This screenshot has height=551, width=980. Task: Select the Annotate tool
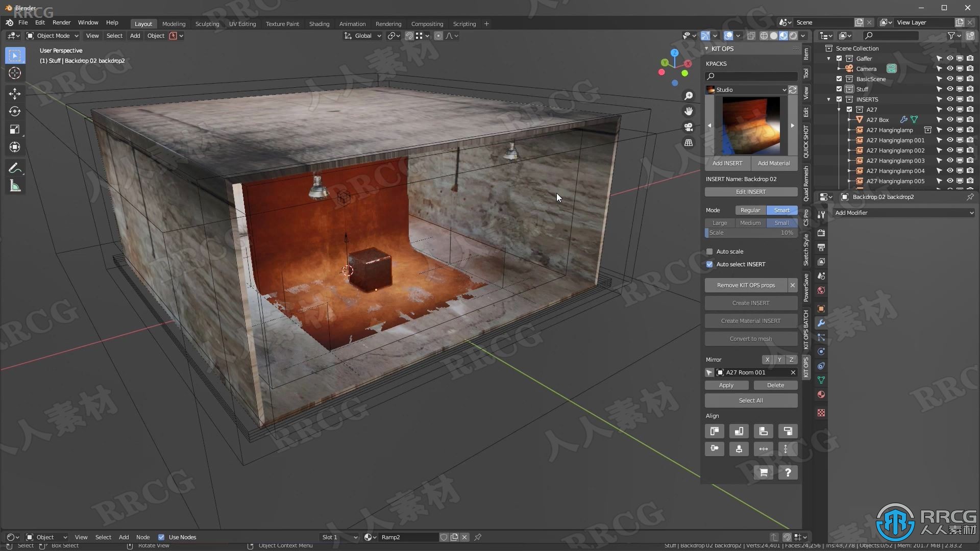coord(15,168)
